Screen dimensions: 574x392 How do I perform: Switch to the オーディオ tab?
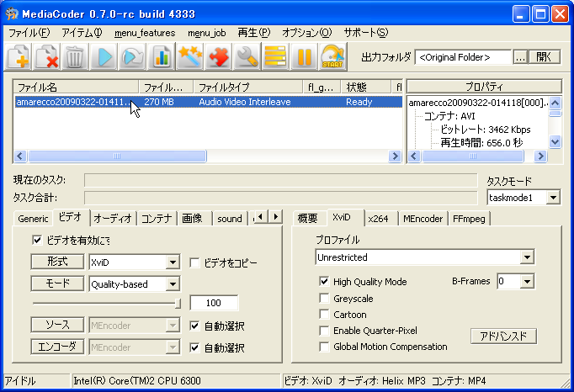[x=113, y=219]
